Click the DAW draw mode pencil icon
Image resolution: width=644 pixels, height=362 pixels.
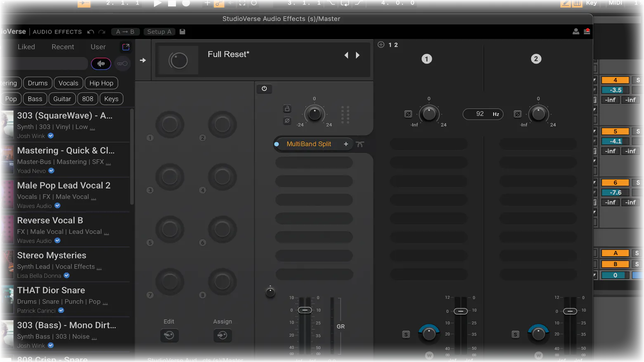[x=565, y=3]
